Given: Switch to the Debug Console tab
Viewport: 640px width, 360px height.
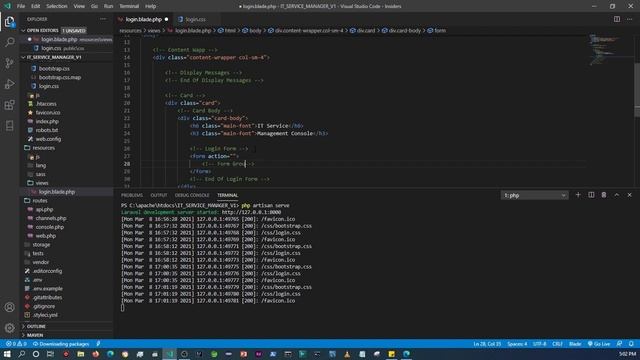Looking at the screenshot, I should click(x=192, y=195).
